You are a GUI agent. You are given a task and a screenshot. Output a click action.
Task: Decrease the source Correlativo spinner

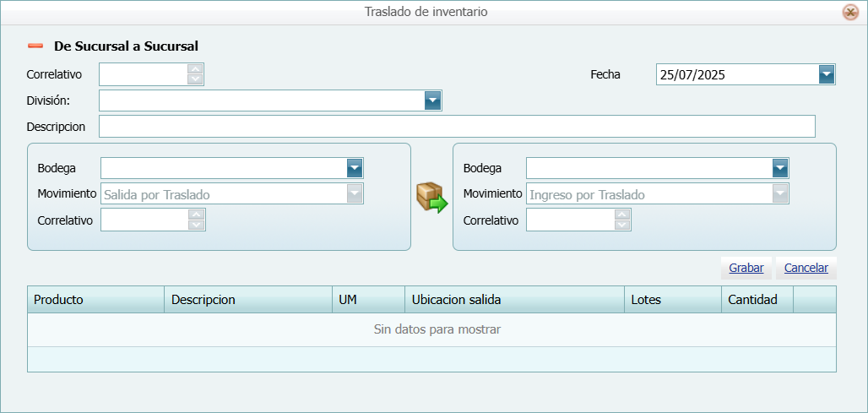coord(197,225)
